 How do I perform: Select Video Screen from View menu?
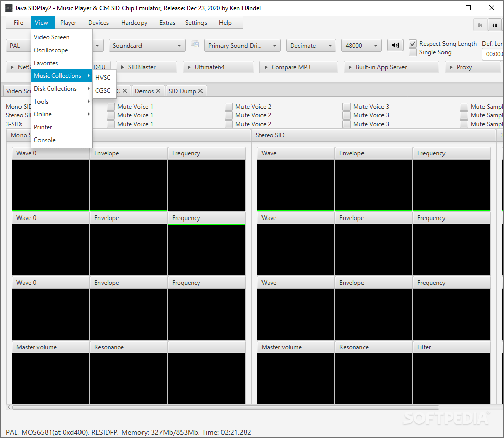click(62, 37)
